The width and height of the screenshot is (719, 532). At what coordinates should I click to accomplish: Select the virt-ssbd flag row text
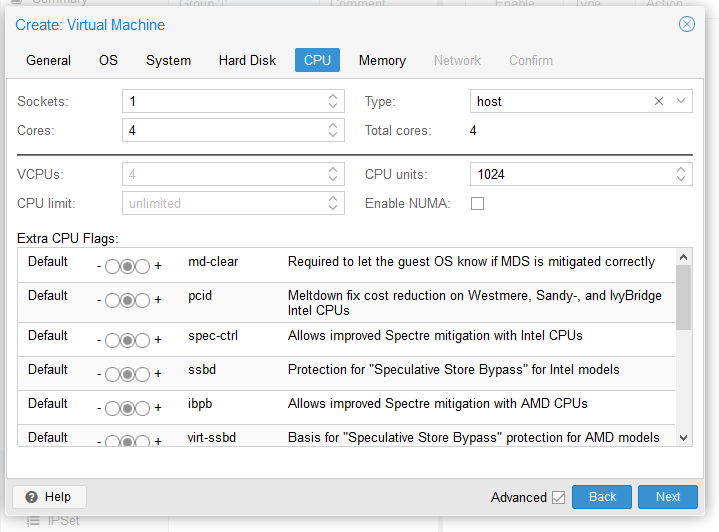(x=211, y=438)
